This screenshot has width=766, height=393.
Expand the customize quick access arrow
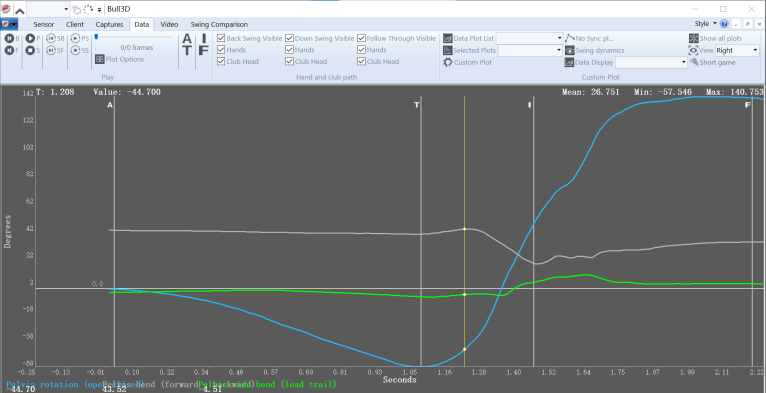click(x=99, y=9)
